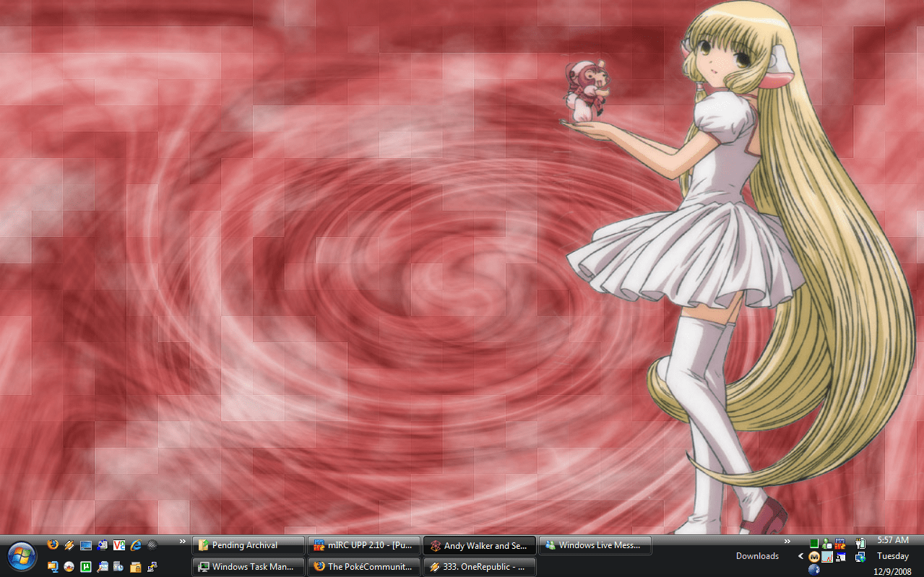924x577 pixels.
Task: Open the network folder Quick Launch icon
Action: click(53, 567)
